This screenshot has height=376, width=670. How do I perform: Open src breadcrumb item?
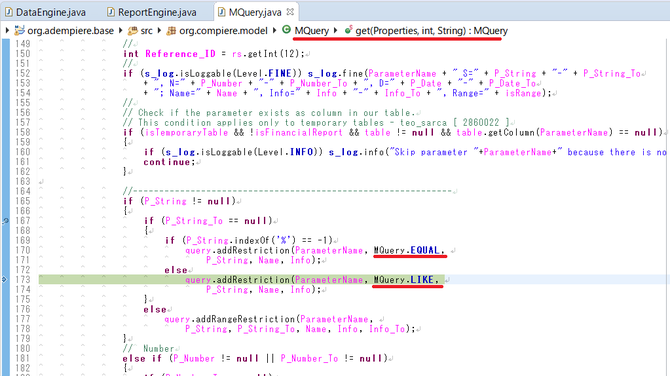click(147, 31)
